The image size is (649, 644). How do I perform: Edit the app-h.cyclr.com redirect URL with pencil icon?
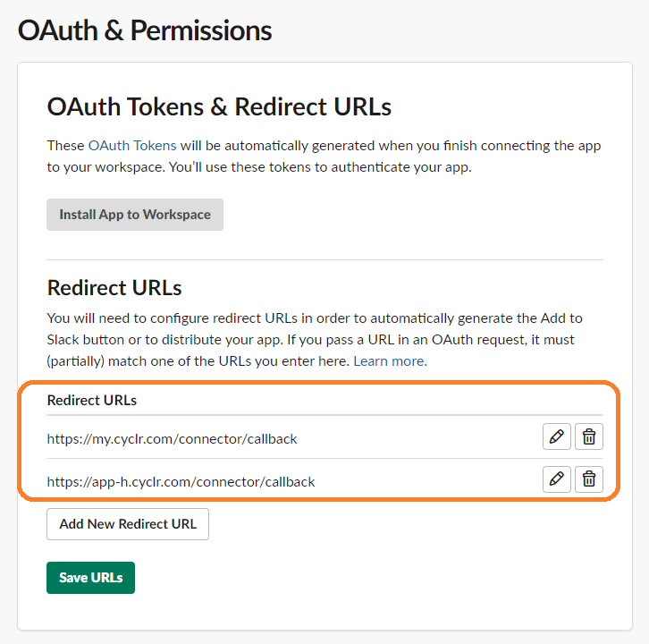point(556,479)
